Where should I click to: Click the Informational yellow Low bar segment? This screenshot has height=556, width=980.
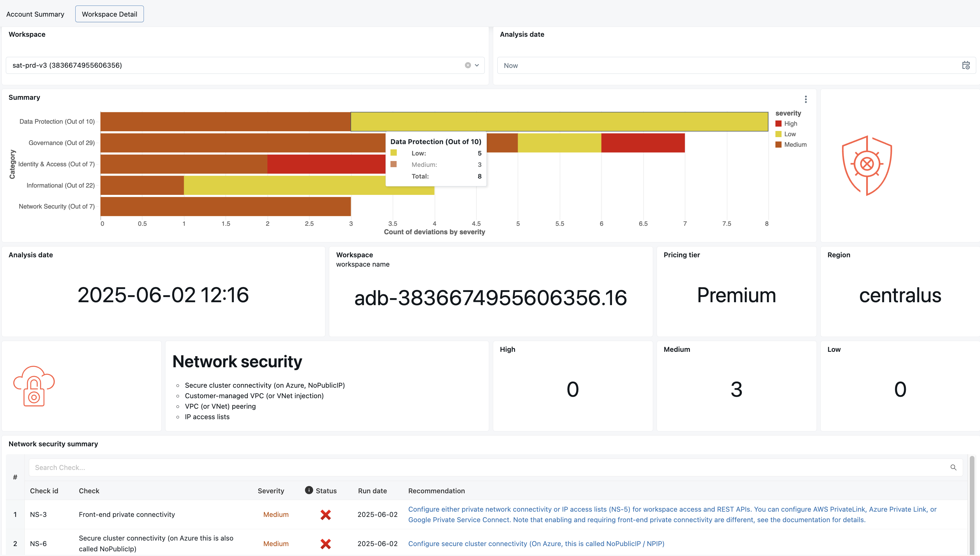(x=285, y=185)
